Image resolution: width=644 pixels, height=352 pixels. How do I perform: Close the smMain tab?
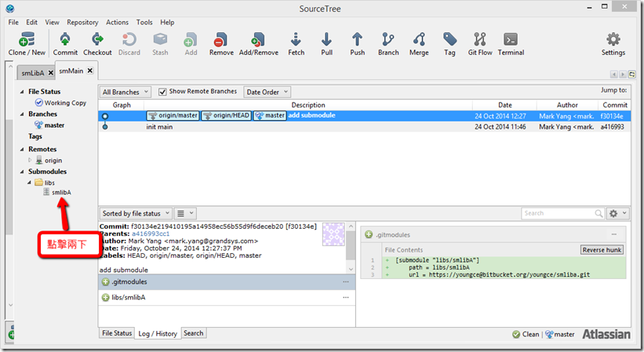90,71
